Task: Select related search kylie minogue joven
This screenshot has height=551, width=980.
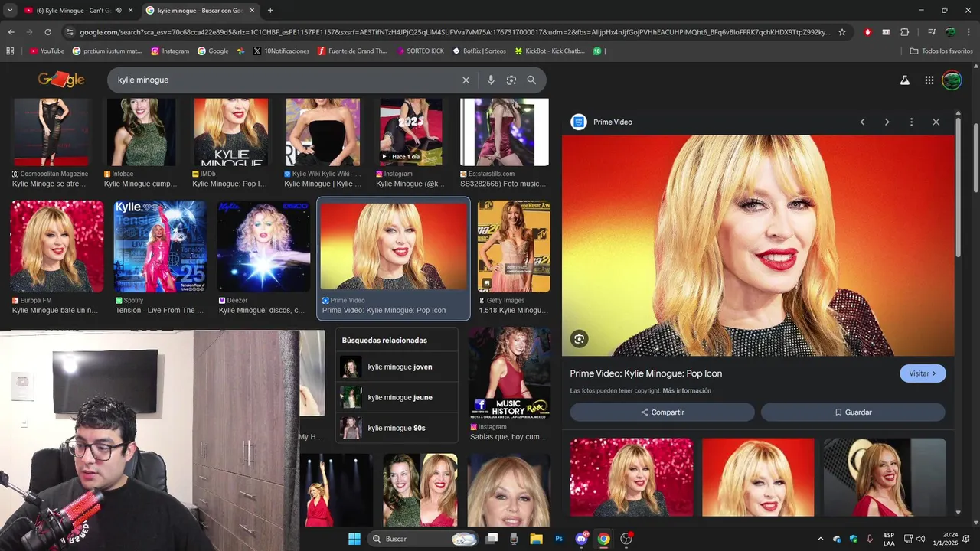Action: (x=397, y=367)
